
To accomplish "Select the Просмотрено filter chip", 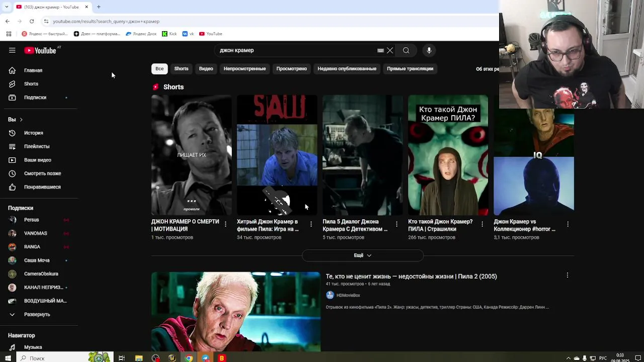I will (291, 69).
